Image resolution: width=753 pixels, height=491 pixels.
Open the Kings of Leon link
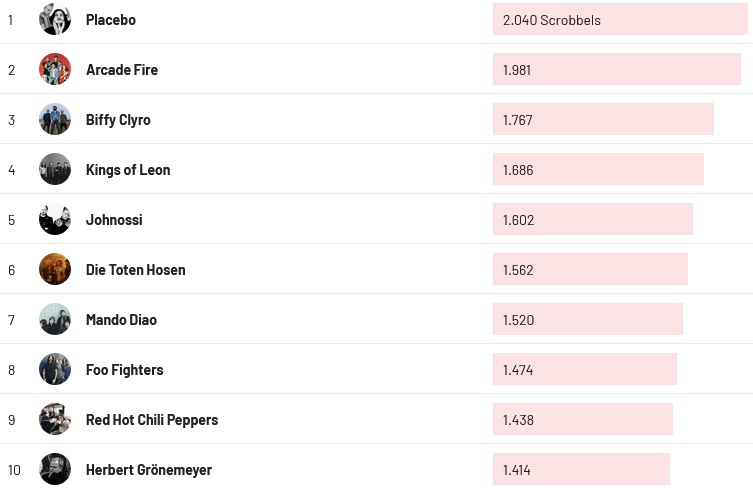(x=128, y=170)
